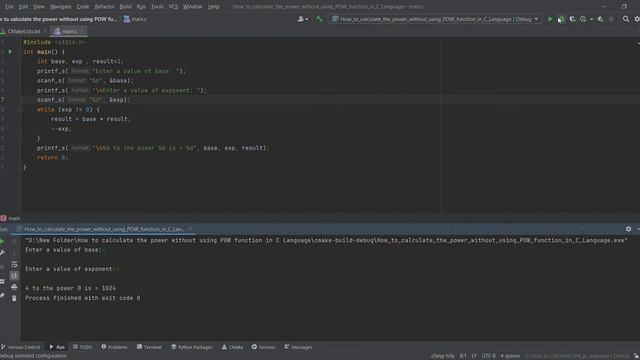Select the Run console tab named How_to_calculate_the_power
The width and height of the screenshot is (640, 360).
[104, 229]
